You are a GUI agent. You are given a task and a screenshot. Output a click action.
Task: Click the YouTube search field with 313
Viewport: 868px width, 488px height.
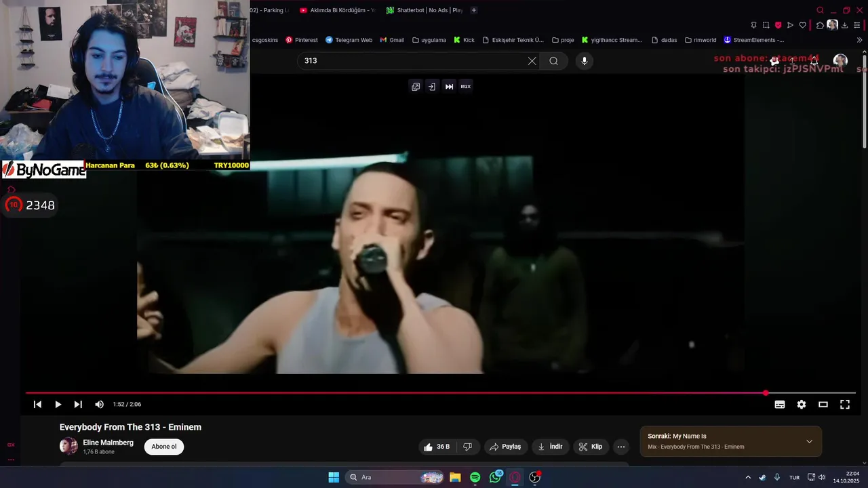click(414, 61)
